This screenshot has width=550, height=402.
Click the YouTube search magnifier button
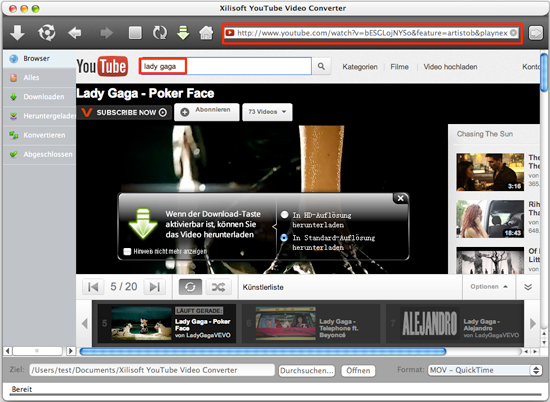point(321,66)
